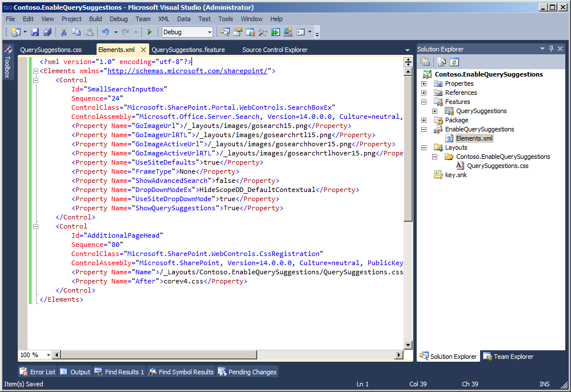571x392 pixels.
Task: Click Show All Files in Solution Explorer
Action: coord(441,62)
